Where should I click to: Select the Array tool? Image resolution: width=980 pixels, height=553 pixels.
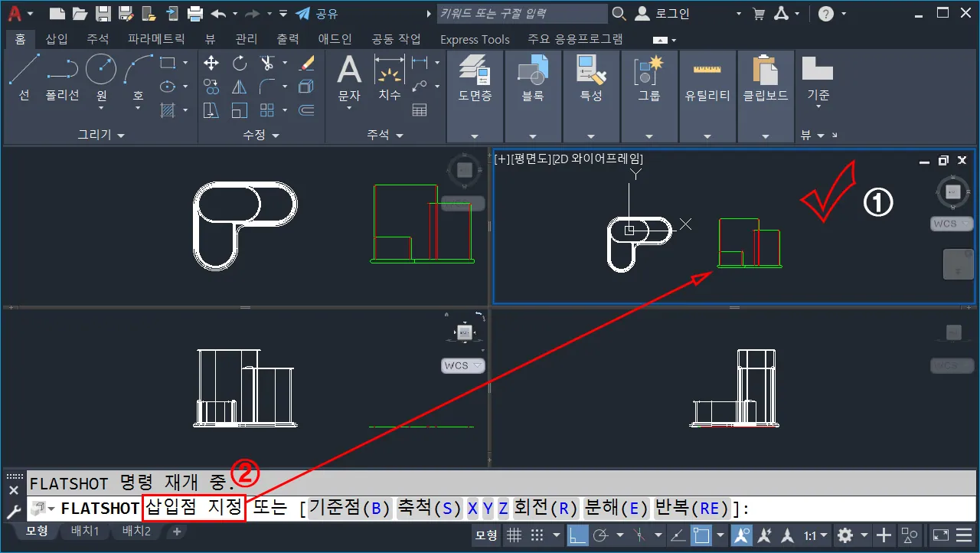tap(266, 110)
